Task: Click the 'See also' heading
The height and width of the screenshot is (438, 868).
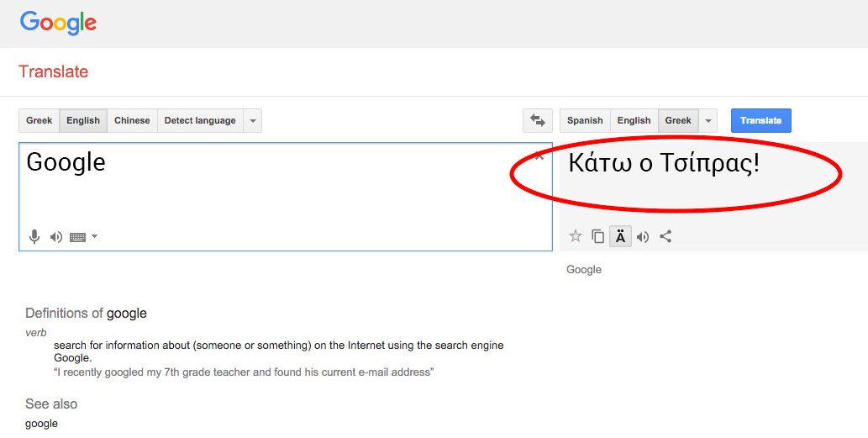Action: pyautogui.click(x=51, y=404)
